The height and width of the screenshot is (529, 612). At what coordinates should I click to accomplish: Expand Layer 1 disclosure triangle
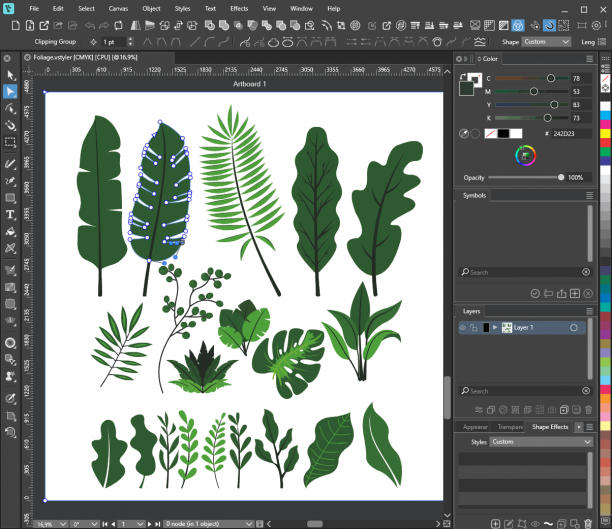coord(495,327)
